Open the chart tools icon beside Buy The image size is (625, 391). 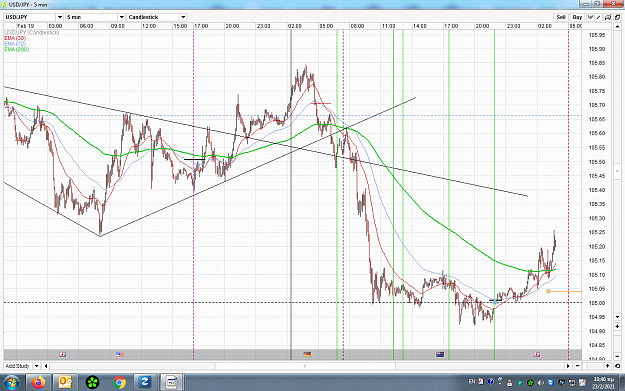590,17
